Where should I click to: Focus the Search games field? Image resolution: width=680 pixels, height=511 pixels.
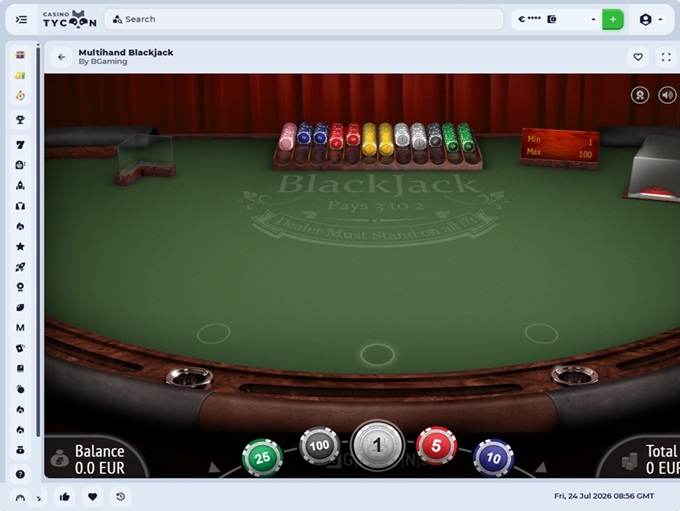[x=304, y=20]
